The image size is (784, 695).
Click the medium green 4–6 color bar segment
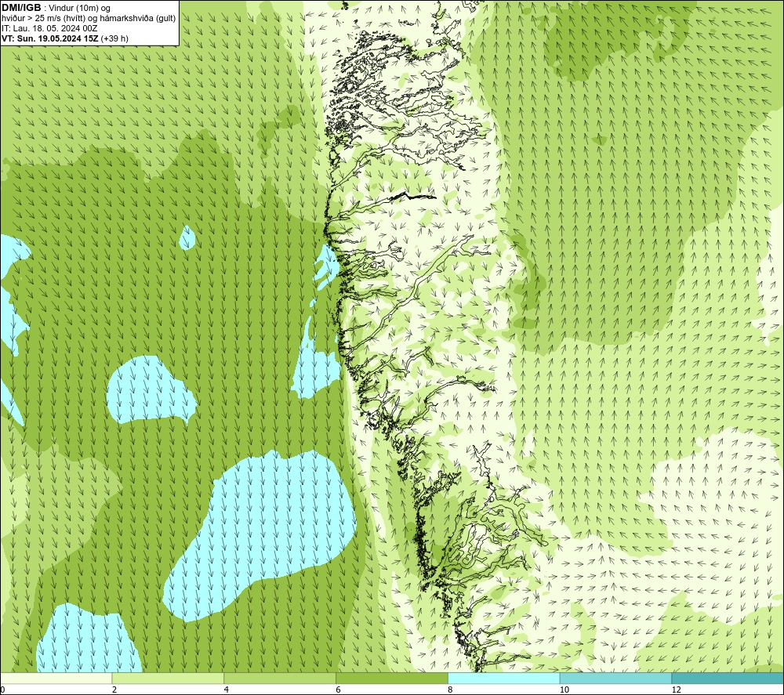point(280,679)
